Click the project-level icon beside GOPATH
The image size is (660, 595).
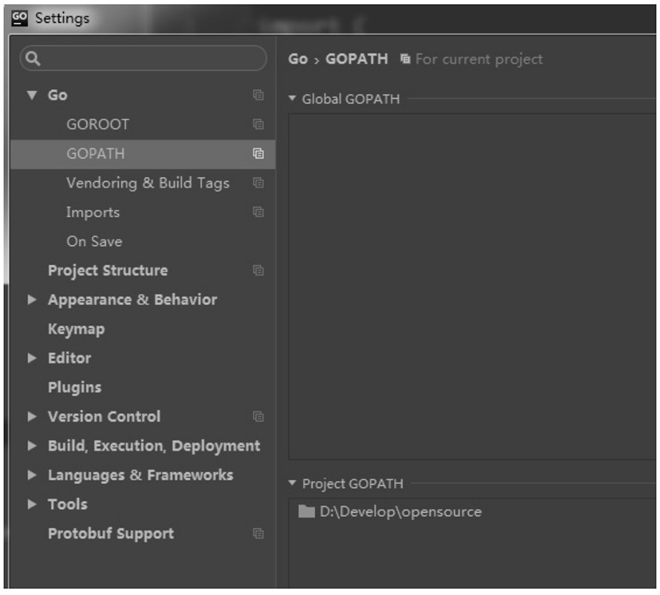click(258, 154)
